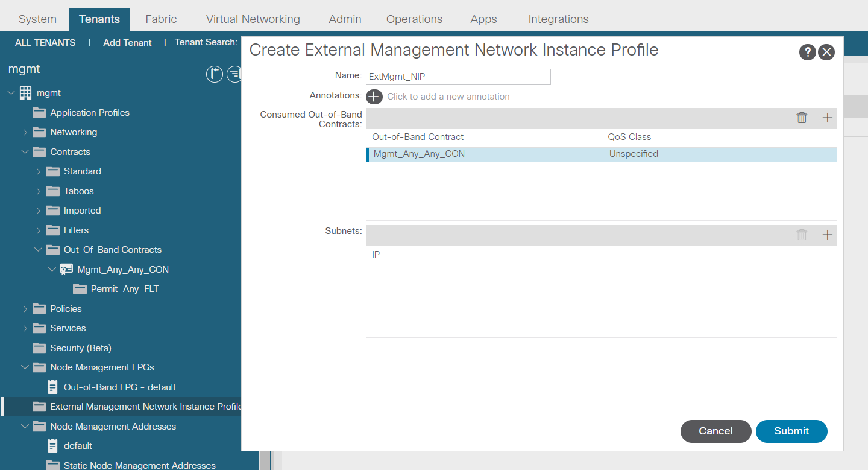Open the System tab
The height and width of the screenshot is (470, 868).
pos(37,19)
